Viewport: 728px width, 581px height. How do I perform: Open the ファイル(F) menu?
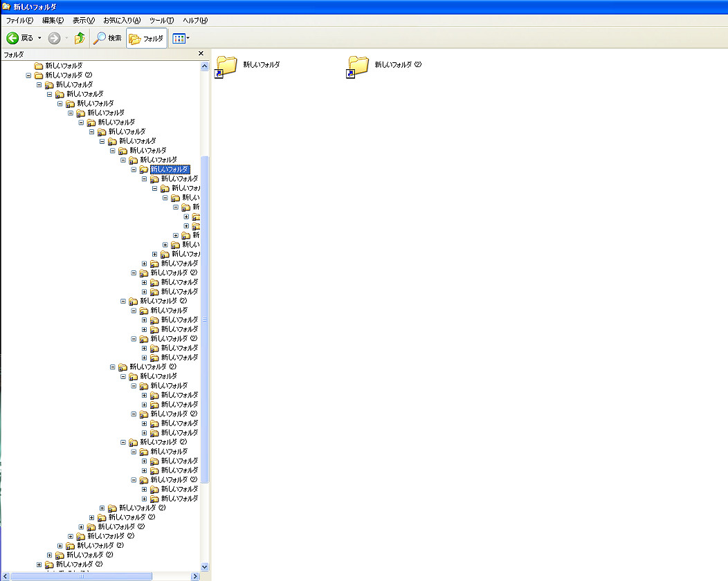[x=19, y=21]
